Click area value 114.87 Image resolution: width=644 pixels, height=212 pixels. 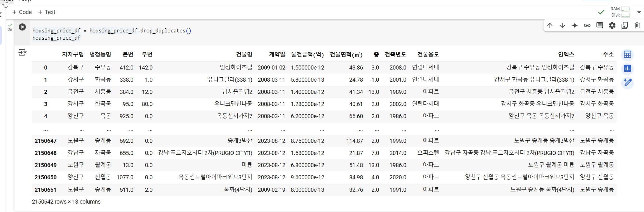pyautogui.click(x=355, y=141)
